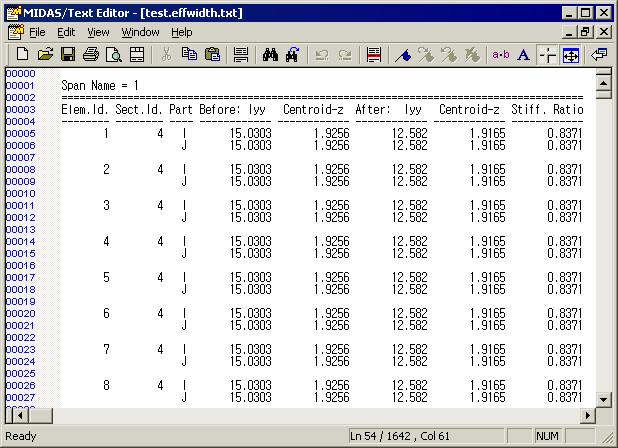Click the 'Span Name = 1' text
The height and width of the screenshot is (448, 618).
[100, 86]
